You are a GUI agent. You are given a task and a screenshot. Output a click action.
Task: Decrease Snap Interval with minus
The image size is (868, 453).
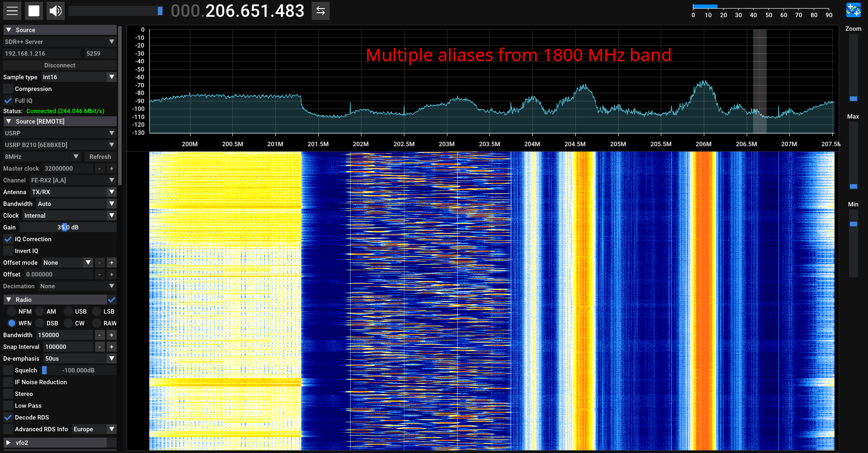point(100,347)
